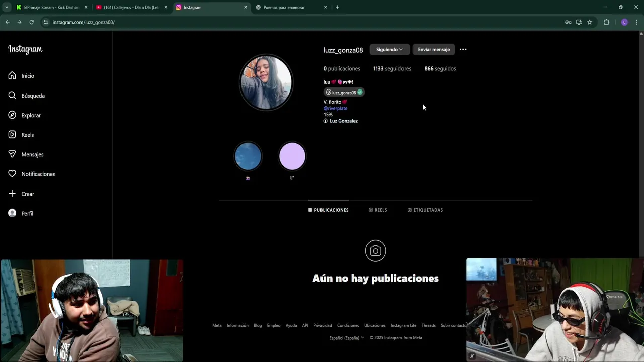Screen dimensions: 644x362
Task: Open 1133 seguidores list
Action: click(392, 69)
